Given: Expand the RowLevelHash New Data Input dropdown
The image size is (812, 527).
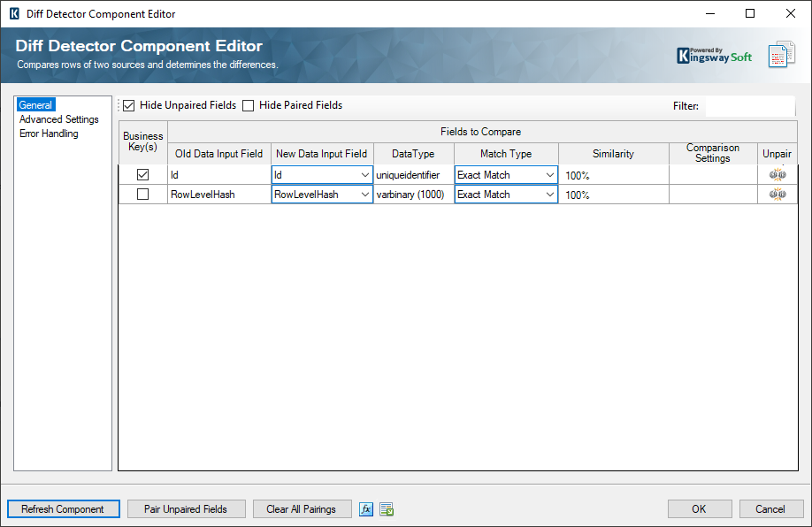Looking at the screenshot, I should tap(364, 195).
